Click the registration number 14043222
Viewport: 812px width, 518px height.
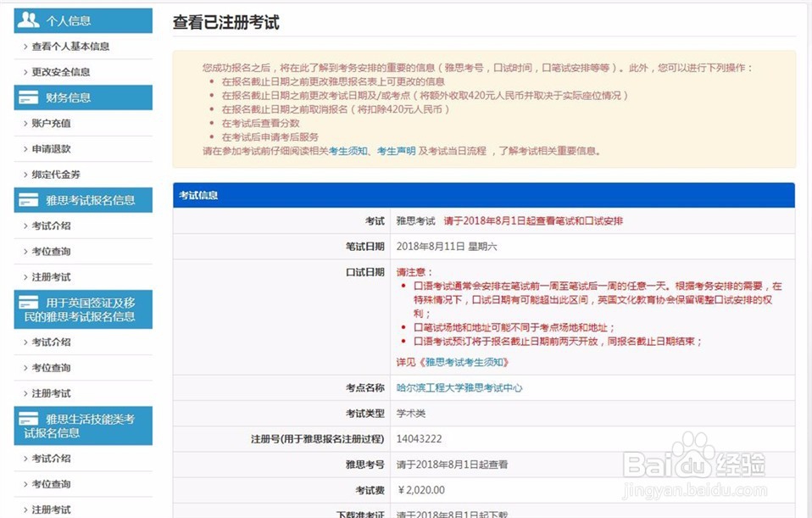[x=419, y=439]
